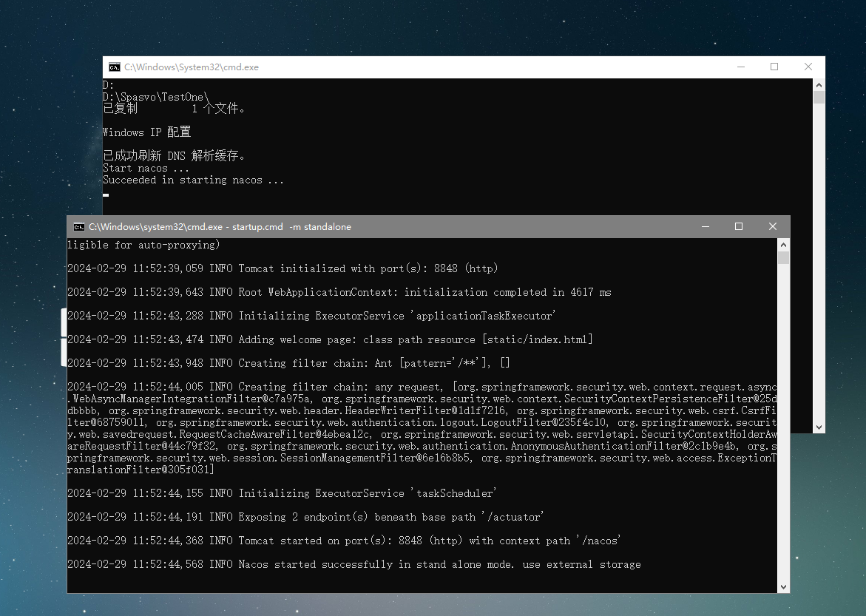Click the '已成功刷新 DNS 解析缓存。' line
Viewport: 866px width, 616px height.
174,156
